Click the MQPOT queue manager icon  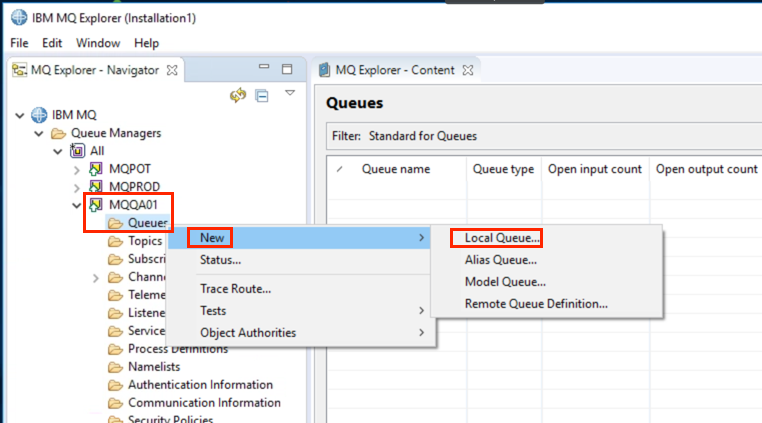[96, 169]
